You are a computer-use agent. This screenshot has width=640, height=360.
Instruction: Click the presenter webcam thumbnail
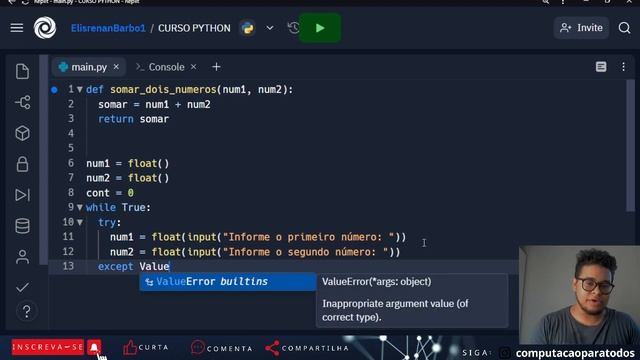point(579,295)
